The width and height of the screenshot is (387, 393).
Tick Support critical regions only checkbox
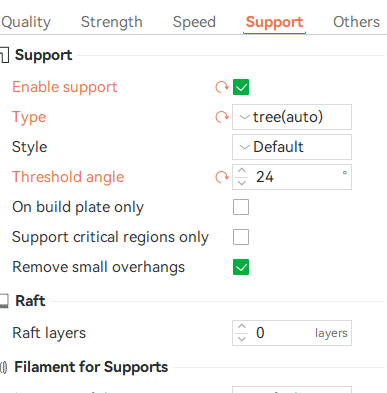(x=241, y=237)
